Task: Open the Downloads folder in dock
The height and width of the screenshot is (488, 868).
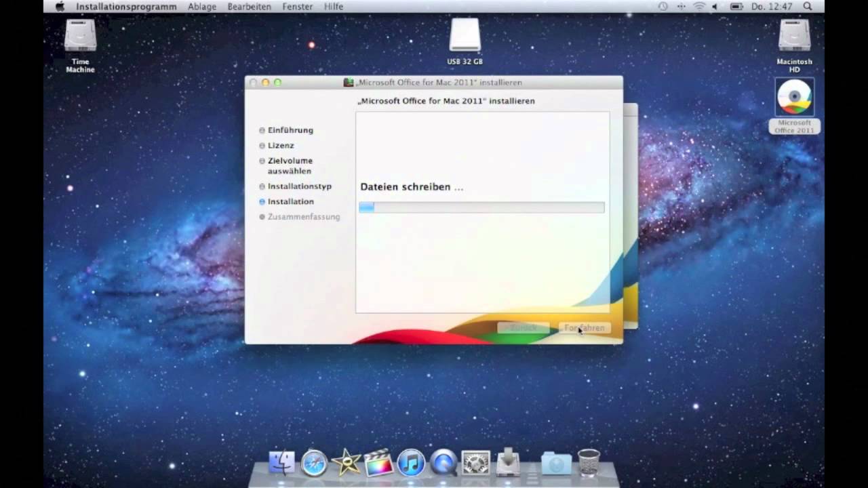Action: 556,463
